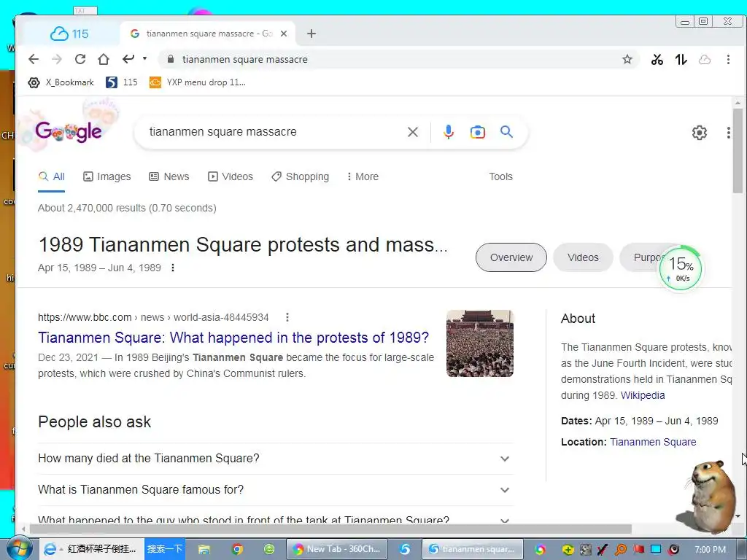Open the three-dot menu beside the bbc.com URL
The height and width of the screenshot is (560, 747).
(x=287, y=317)
